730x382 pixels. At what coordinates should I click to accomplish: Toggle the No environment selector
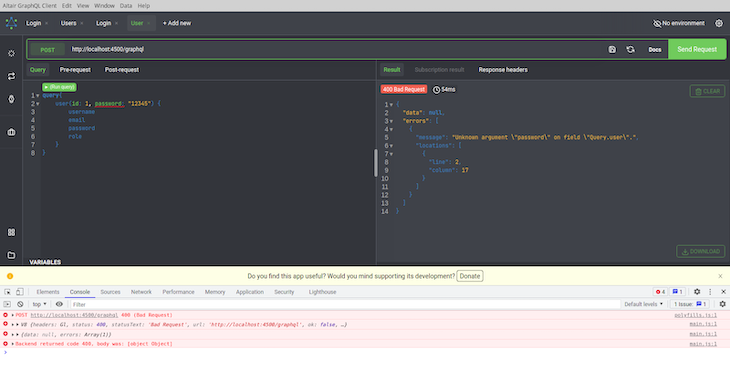tap(679, 23)
